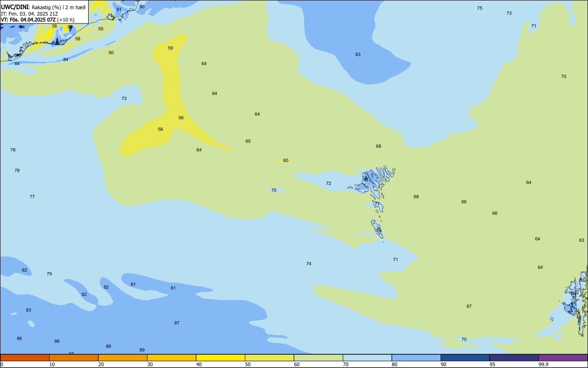588x368 pixels.
Task: Click the 30 legend tick label
Action: (x=150, y=364)
